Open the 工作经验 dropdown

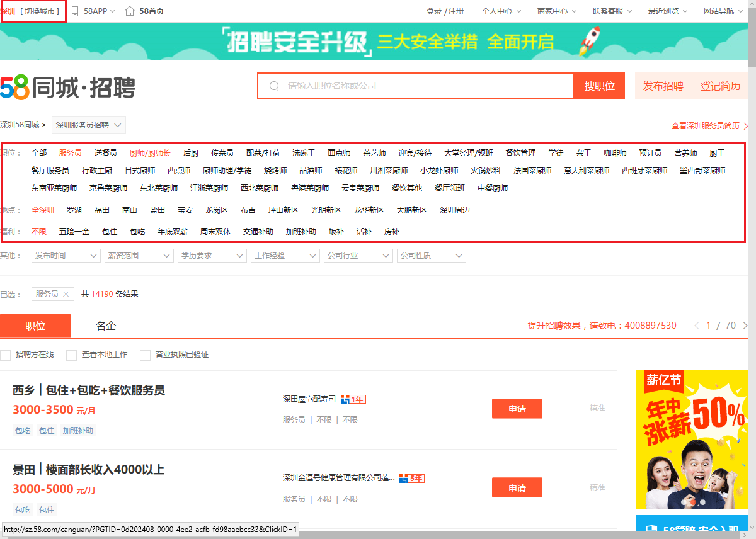coord(285,256)
